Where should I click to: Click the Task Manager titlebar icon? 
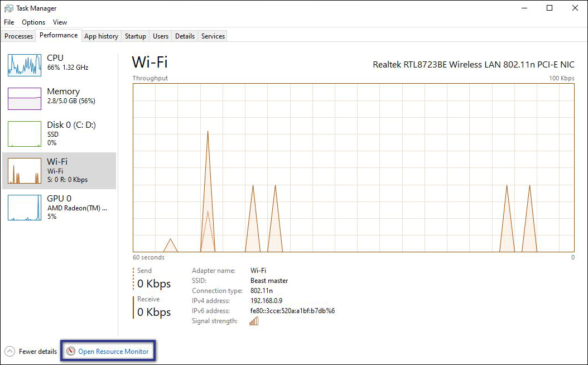[8, 8]
